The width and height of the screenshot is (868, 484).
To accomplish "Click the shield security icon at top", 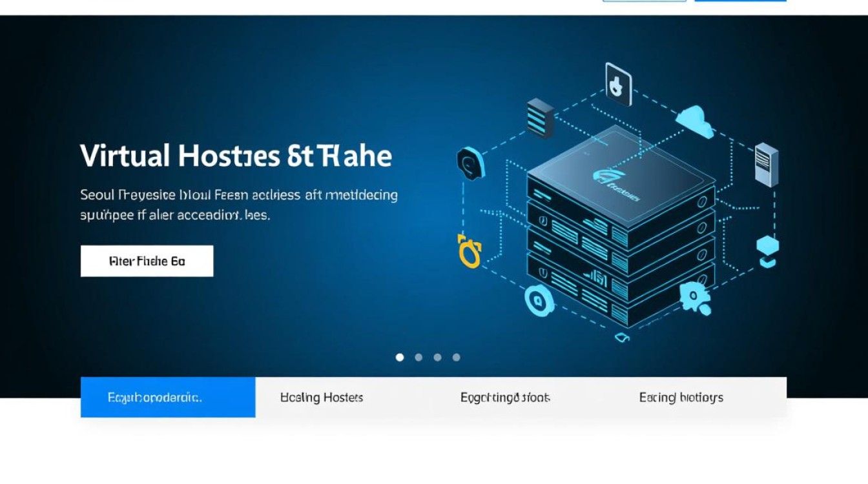I will coord(618,85).
